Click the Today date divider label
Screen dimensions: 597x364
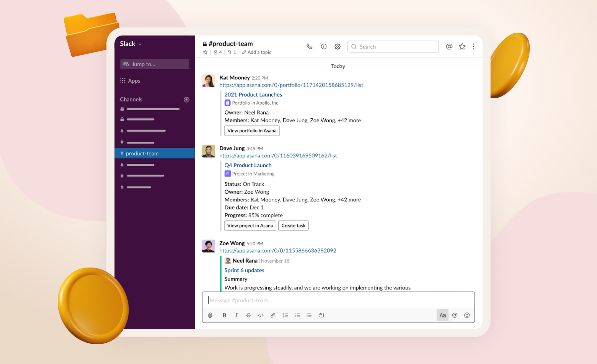click(x=338, y=66)
